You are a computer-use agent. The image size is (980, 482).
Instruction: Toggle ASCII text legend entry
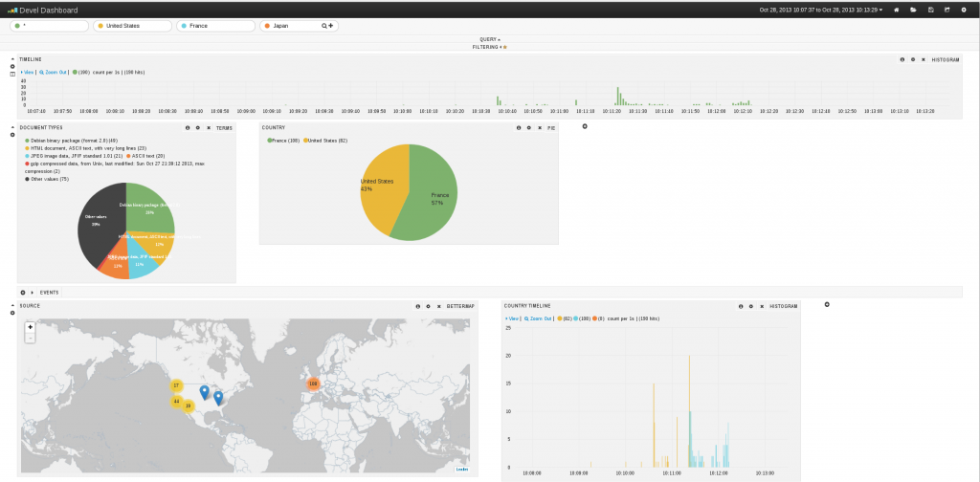[x=145, y=156]
